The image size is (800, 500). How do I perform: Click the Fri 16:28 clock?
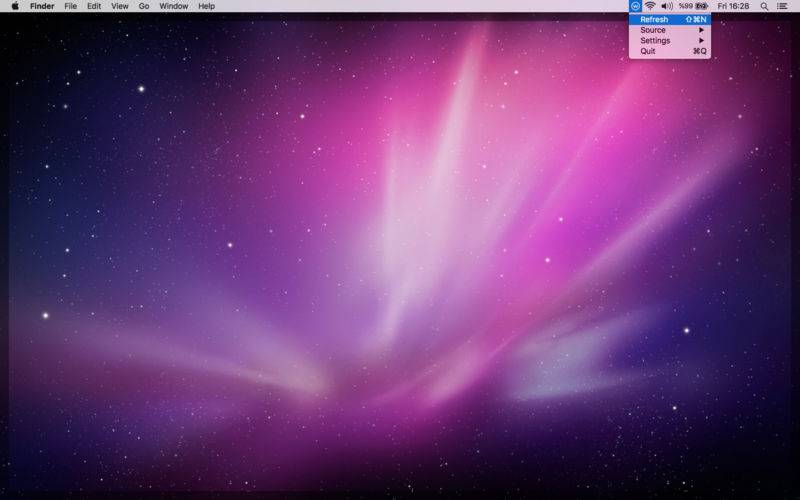click(x=733, y=6)
